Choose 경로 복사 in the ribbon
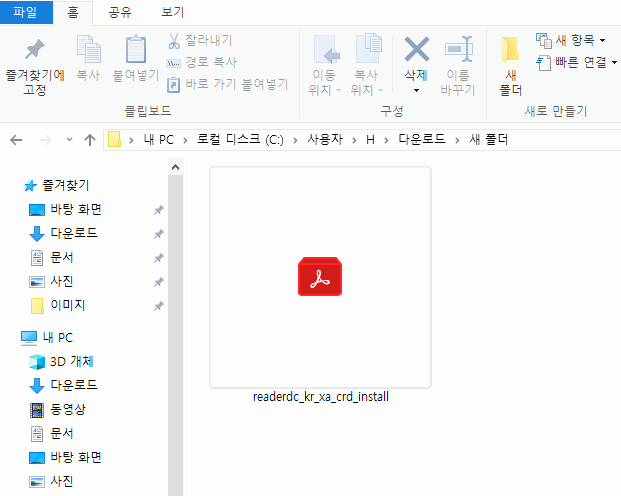 pos(202,62)
